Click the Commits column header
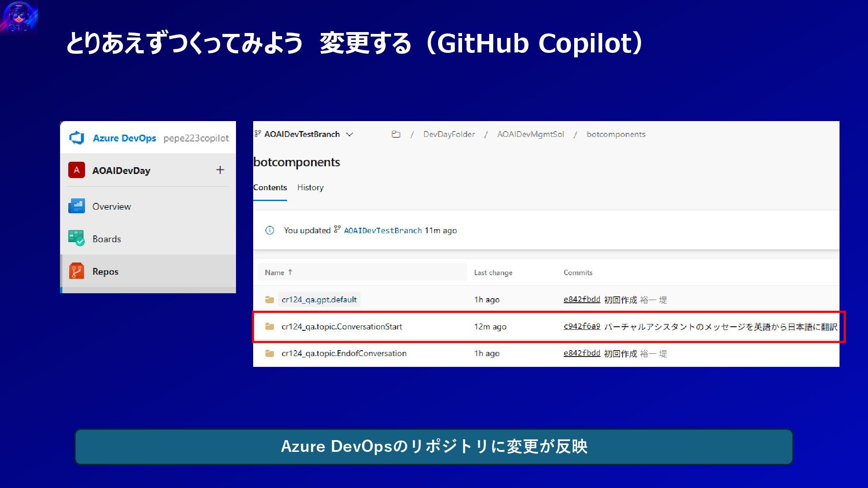868x488 pixels. pos(578,272)
